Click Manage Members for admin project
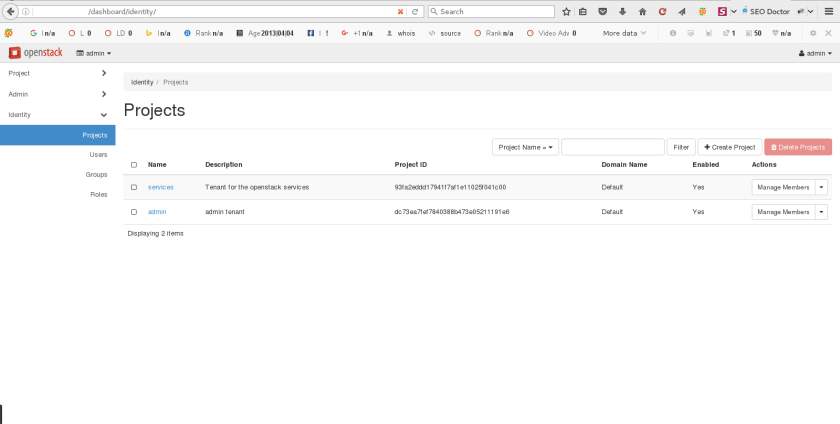Image resolution: width=840 pixels, height=424 pixels. click(x=783, y=212)
